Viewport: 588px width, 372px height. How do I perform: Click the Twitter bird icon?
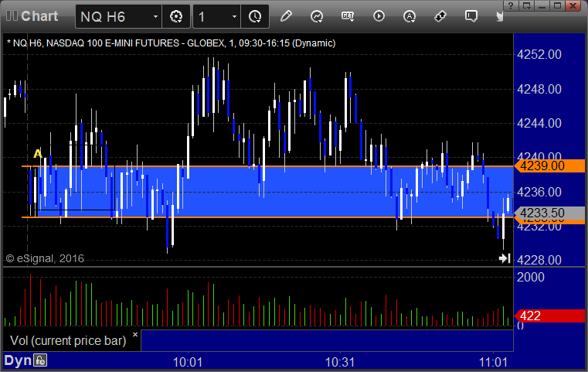(500, 16)
